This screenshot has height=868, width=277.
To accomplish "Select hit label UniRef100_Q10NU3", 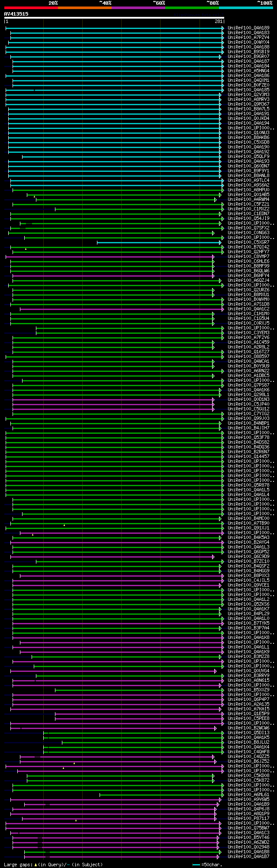I will (248, 133).
